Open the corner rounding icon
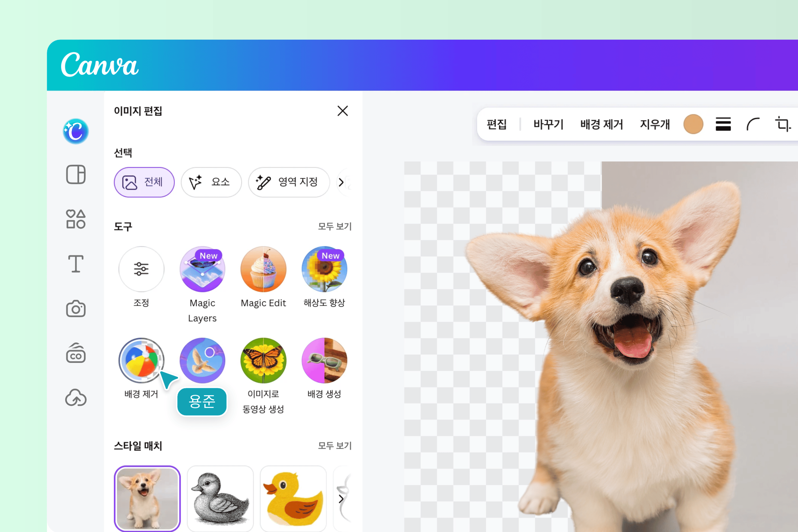Viewport: 798px width, 532px height. (753, 124)
